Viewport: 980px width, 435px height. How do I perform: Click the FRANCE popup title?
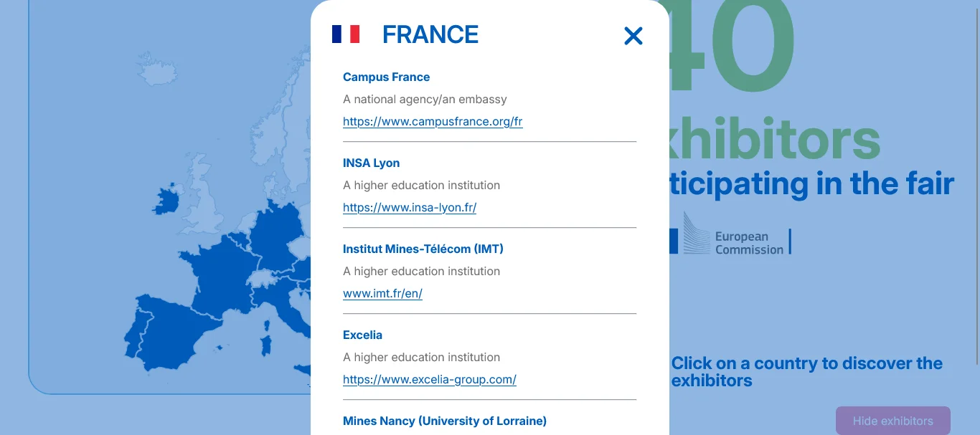click(x=430, y=34)
